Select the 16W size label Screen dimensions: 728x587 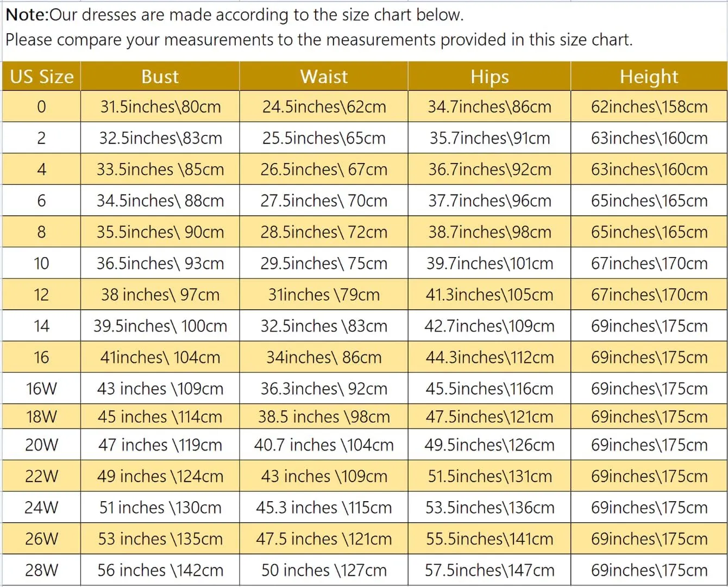[42, 389]
